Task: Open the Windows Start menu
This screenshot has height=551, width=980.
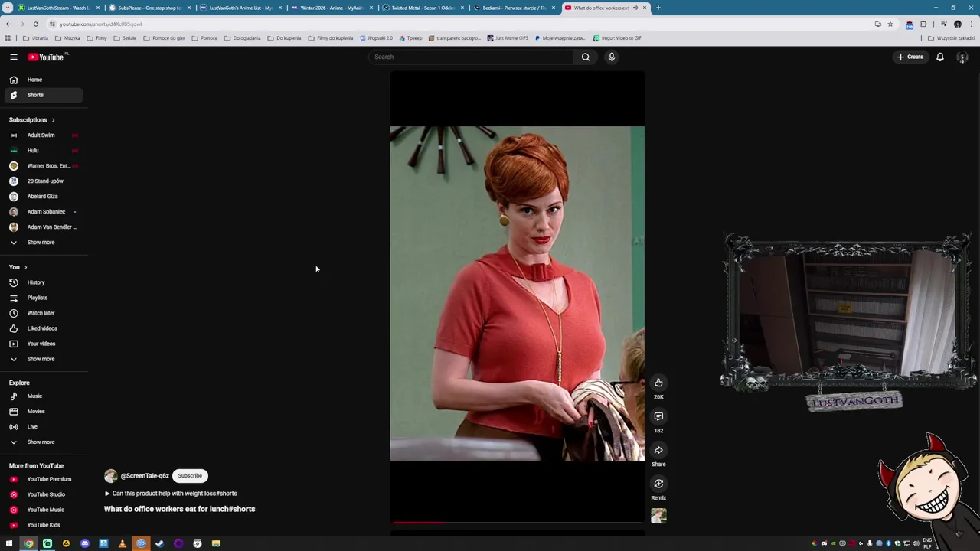Action: [x=9, y=543]
